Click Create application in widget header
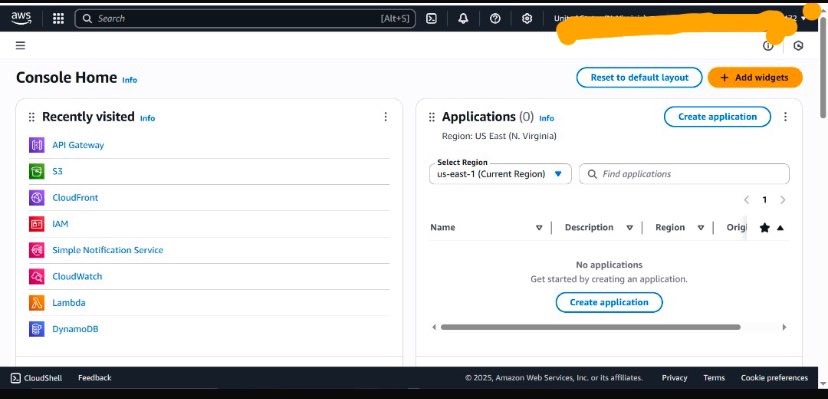Image resolution: width=828 pixels, height=399 pixels. [x=717, y=117]
